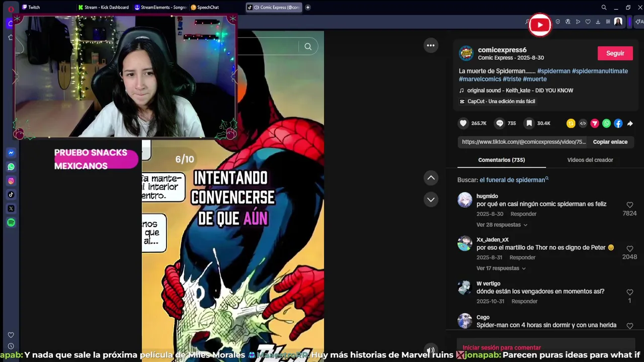Like Xx_Jaden_xX's comment heart
644x362 pixels.
(629, 249)
